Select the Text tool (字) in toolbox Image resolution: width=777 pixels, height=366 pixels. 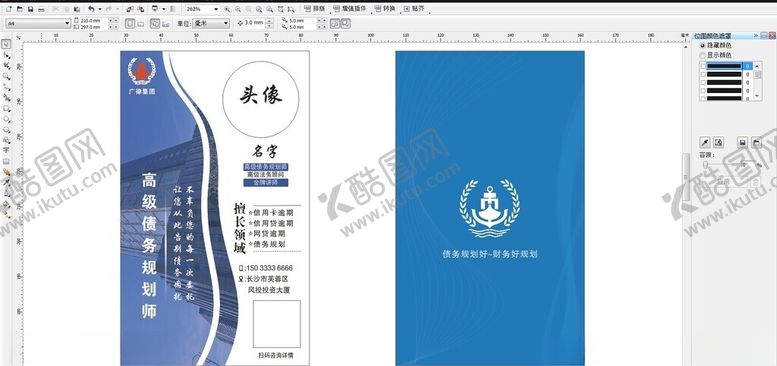pyautogui.click(x=6, y=150)
